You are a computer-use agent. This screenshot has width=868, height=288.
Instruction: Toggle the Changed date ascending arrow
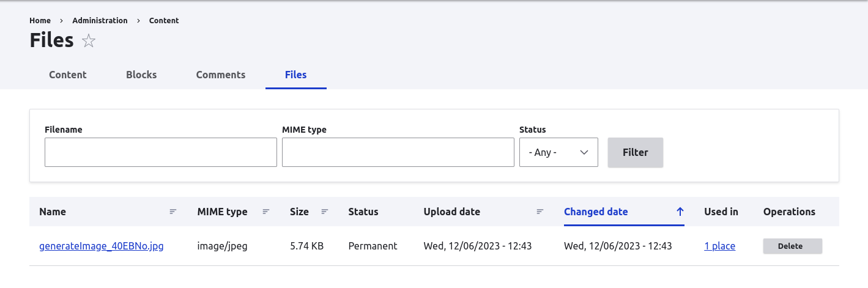(680, 212)
